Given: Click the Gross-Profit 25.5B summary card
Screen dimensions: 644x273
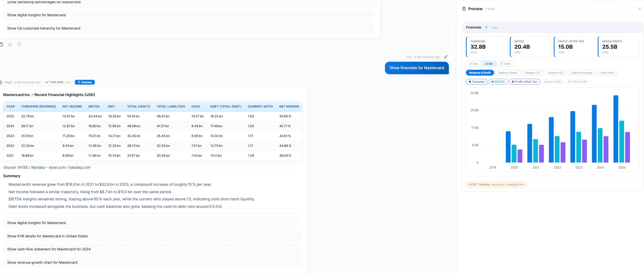Looking at the screenshot, I should pos(618,47).
